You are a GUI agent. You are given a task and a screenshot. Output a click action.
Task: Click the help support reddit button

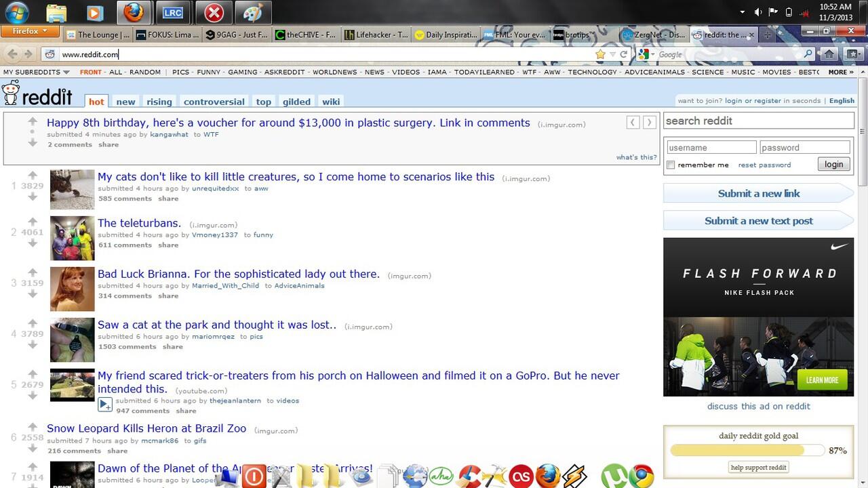click(x=758, y=467)
